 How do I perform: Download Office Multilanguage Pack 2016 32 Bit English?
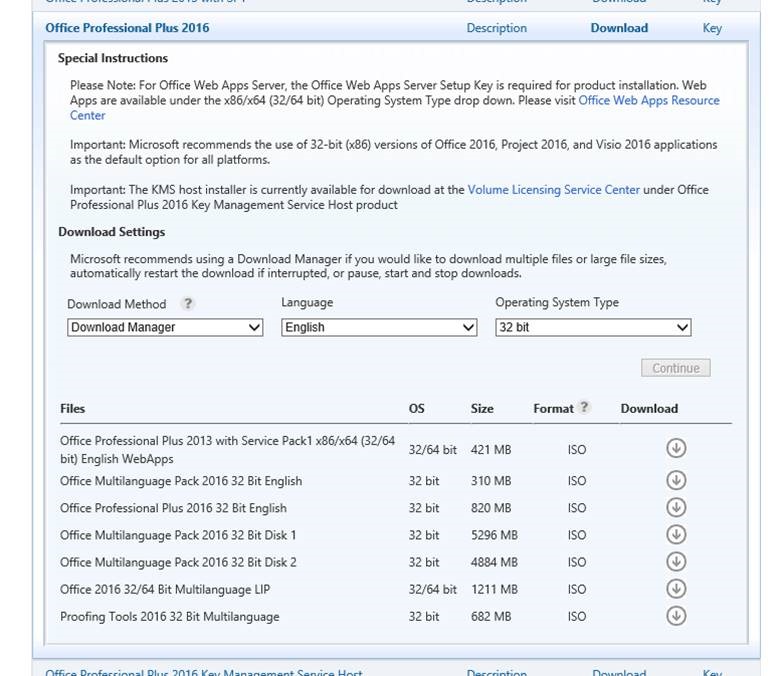tap(676, 480)
